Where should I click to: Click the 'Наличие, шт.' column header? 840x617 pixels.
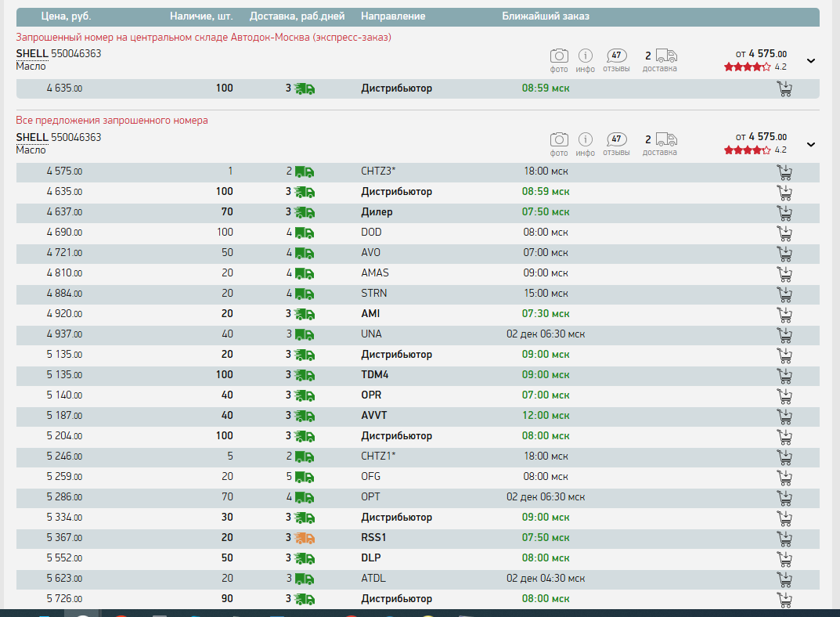pos(201,16)
